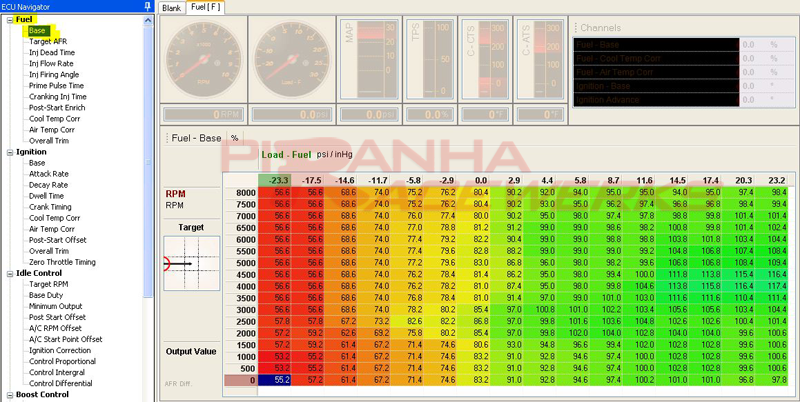
Task: Open Dwell Time setting
Action: coord(46,196)
